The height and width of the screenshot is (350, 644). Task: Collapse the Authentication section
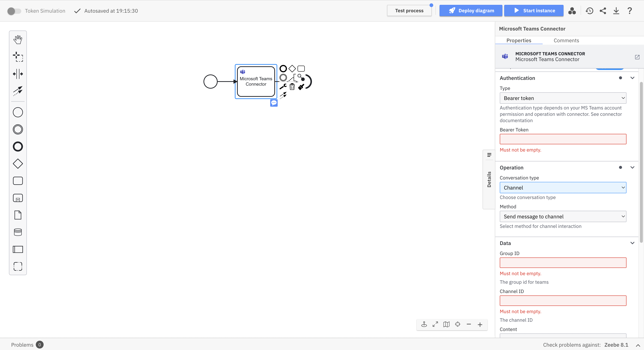tap(632, 78)
